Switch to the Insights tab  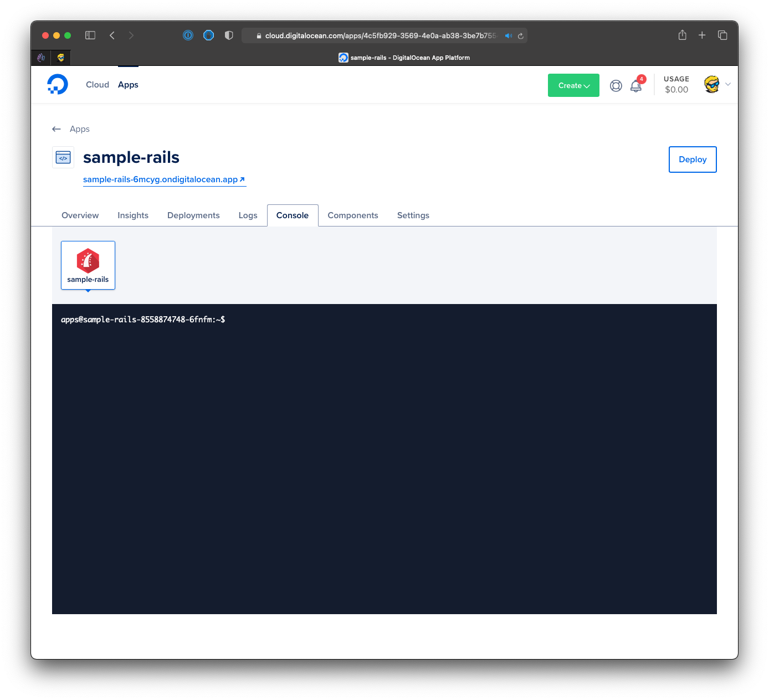pos(133,215)
